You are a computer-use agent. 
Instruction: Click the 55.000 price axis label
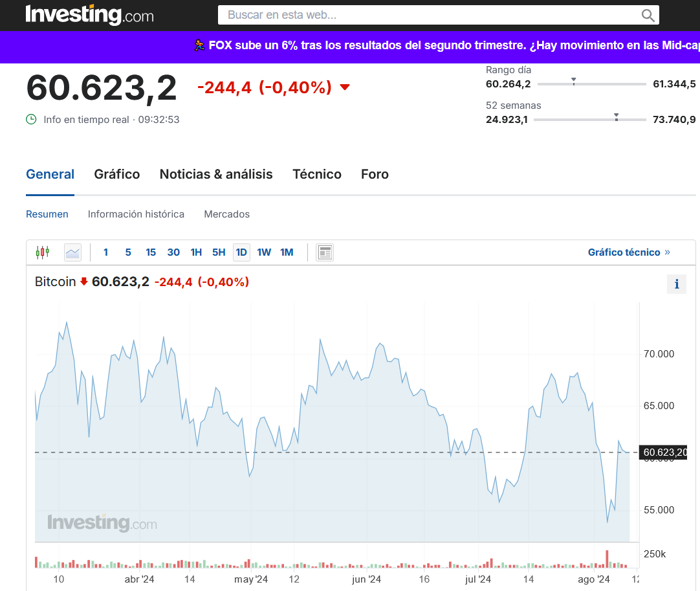click(x=659, y=510)
